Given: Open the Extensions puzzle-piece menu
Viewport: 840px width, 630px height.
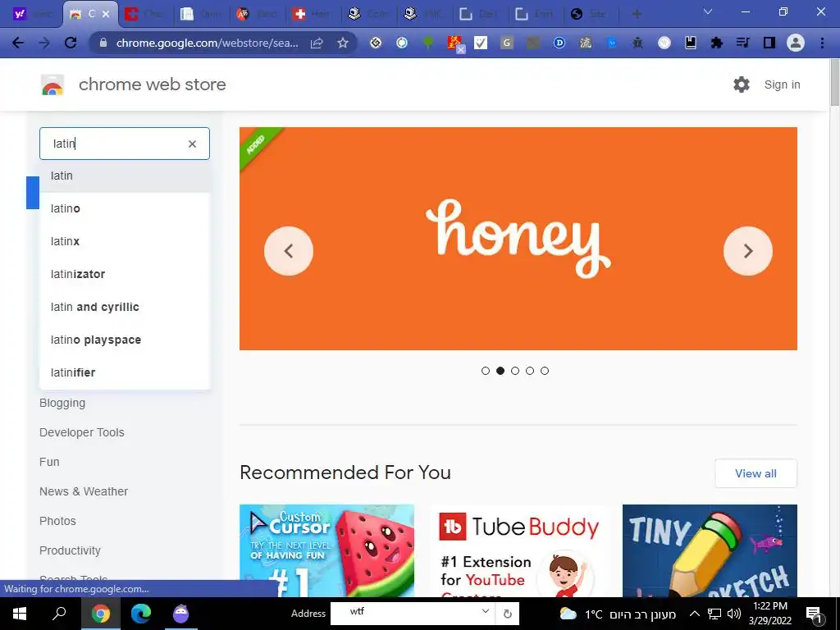Looking at the screenshot, I should pyautogui.click(x=716, y=43).
